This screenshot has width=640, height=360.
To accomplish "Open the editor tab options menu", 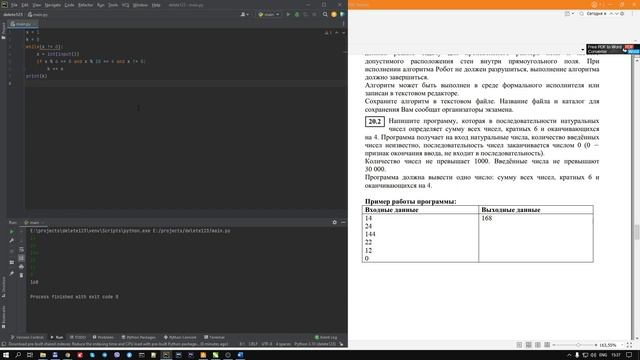I will [x=343, y=24].
